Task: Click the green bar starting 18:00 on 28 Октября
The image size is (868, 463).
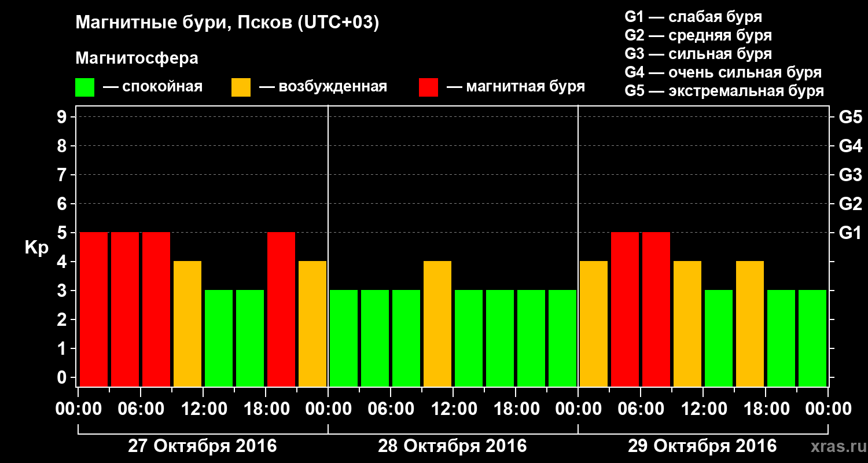Action: coord(531,338)
